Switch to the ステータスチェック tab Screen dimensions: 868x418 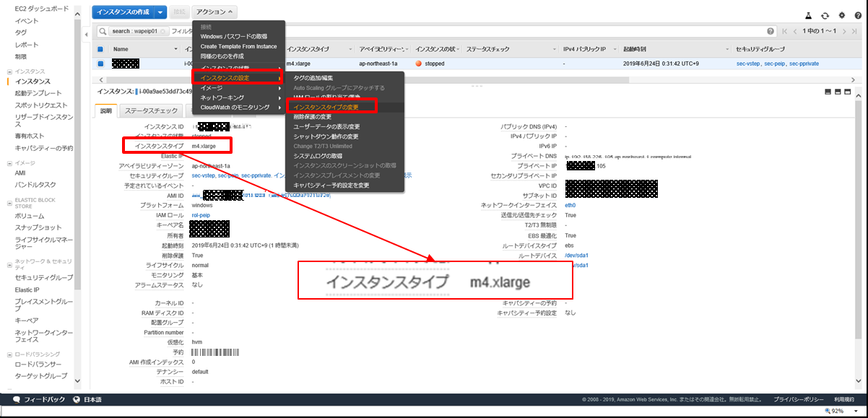coord(150,110)
